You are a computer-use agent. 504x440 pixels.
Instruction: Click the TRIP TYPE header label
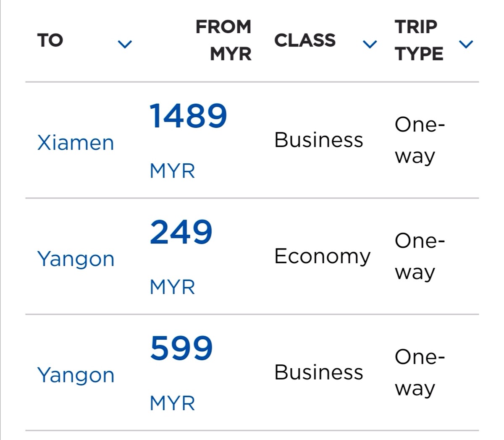419,41
